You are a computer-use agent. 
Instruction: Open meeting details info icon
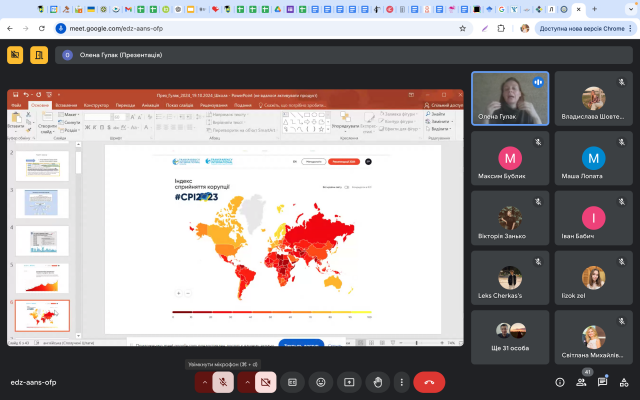click(x=560, y=382)
